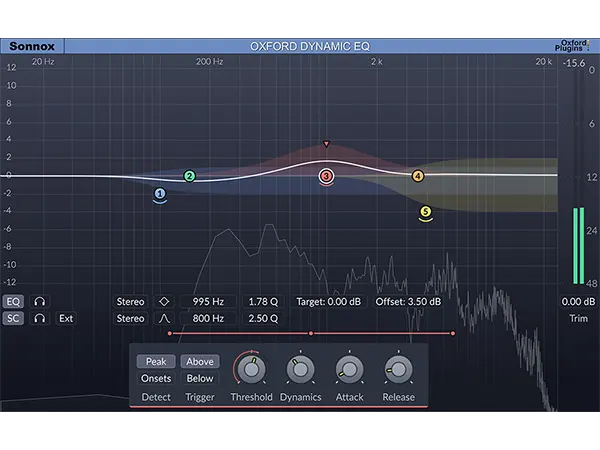Toggle SC headphone solo listen
Image resolution: width=600 pixels, height=450 pixels.
(x=39, y=318)
